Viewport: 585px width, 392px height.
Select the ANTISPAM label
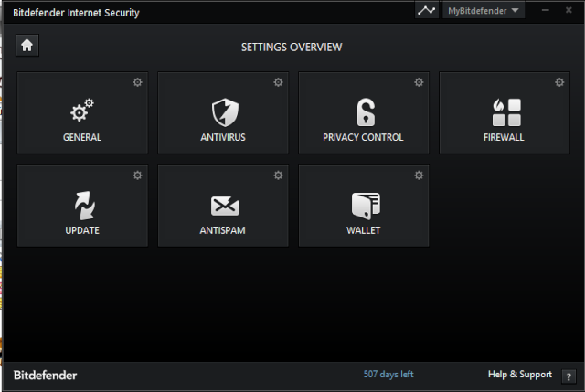[222, 230]
